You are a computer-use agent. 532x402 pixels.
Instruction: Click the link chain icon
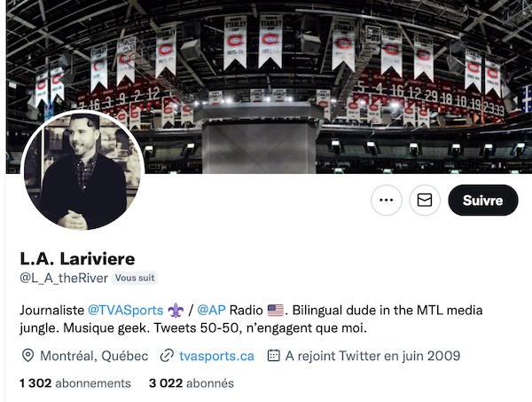(167, 356)
